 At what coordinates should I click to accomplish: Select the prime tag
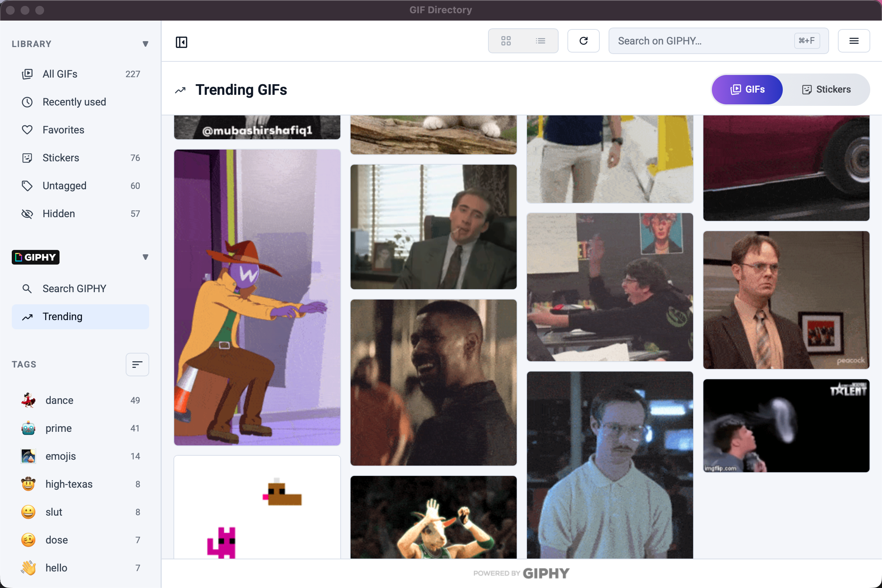click(80, 428)
